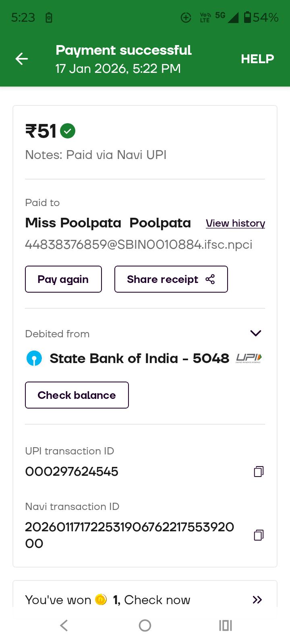Open the View history link

tap(235, 223)
